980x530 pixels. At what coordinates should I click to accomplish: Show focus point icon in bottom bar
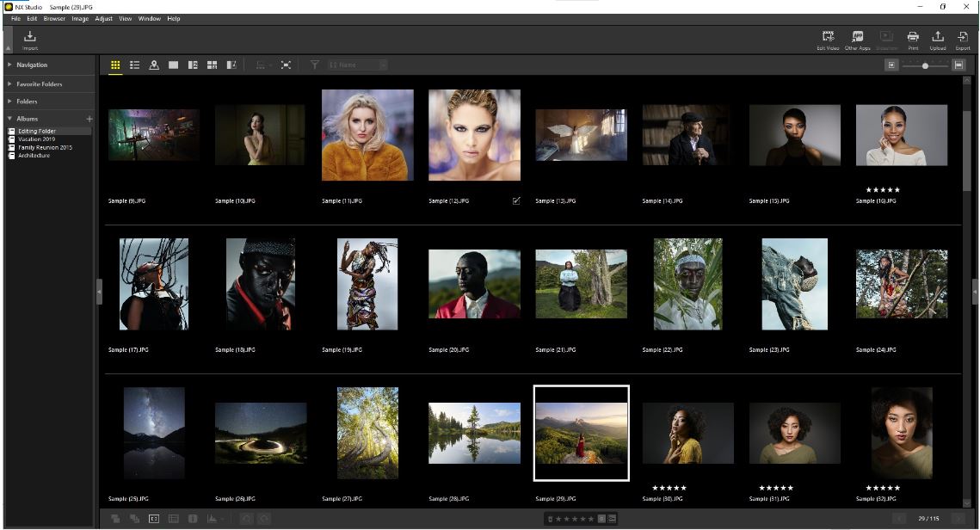[x=154, y=519]
